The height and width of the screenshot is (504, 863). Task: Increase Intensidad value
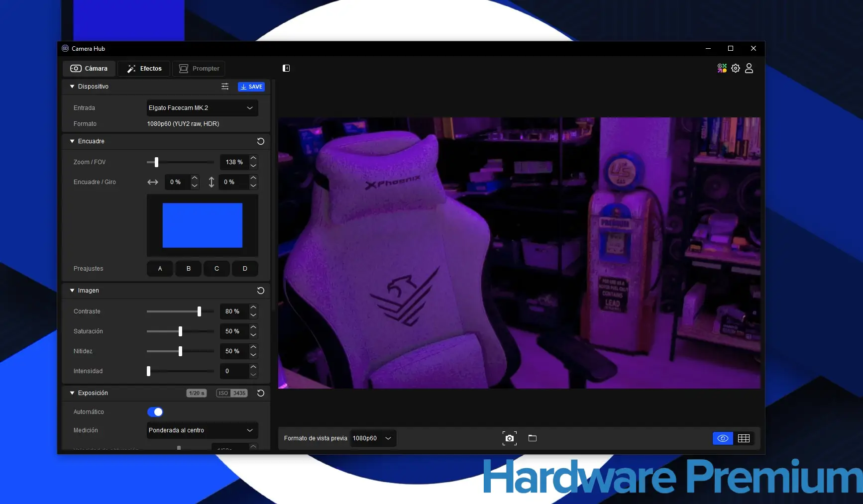point(253,367)
